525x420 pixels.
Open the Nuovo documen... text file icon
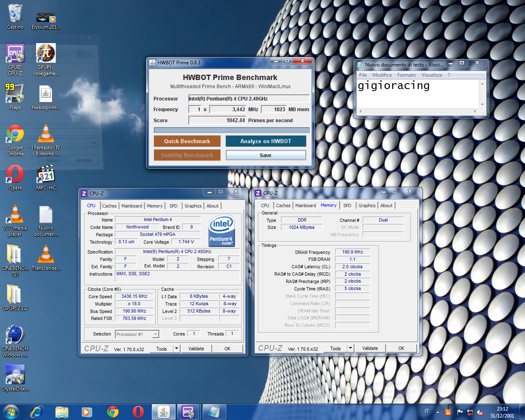click(46, 221)
